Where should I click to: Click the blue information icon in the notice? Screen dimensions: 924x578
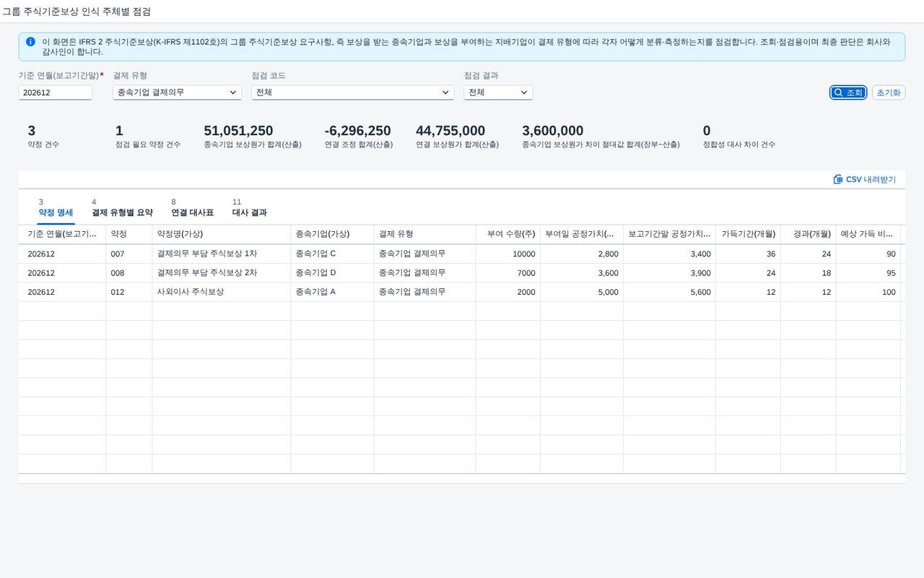[30, 42]
